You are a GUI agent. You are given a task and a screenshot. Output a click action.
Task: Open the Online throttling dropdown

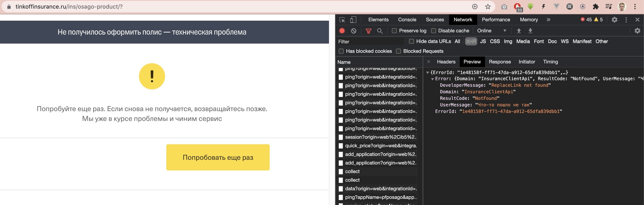[491, 31]
